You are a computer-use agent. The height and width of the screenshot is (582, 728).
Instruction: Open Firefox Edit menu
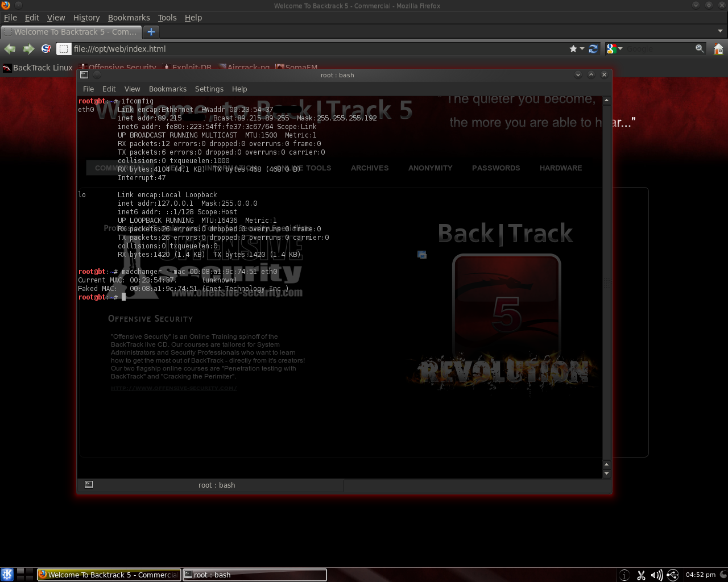32,18
